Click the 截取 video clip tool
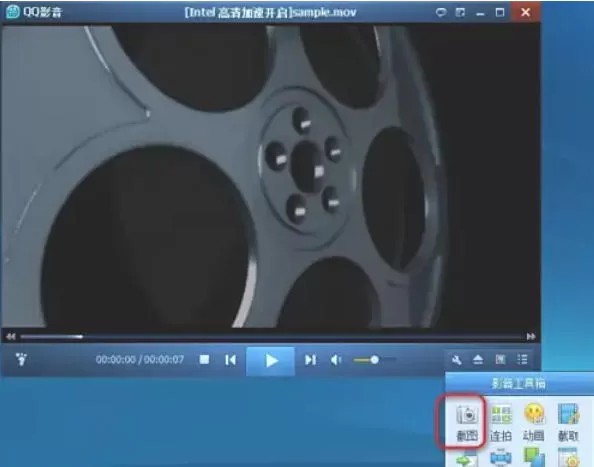 tap(568, 423)
